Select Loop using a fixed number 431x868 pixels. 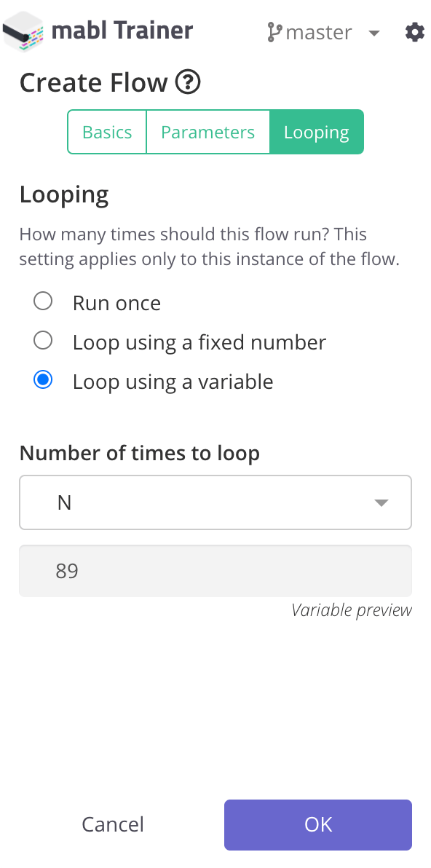tap(43, 340)
